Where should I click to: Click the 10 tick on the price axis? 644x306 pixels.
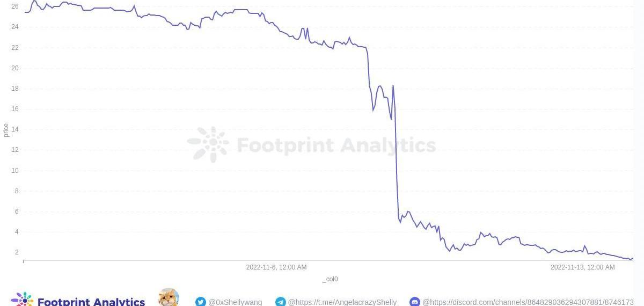click(14, 171)
